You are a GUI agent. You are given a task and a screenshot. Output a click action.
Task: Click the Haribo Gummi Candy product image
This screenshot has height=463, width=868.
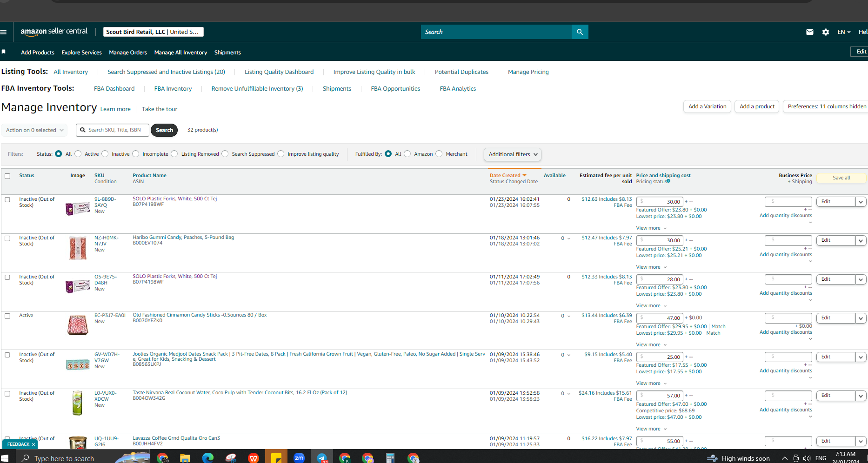[78, 248]
